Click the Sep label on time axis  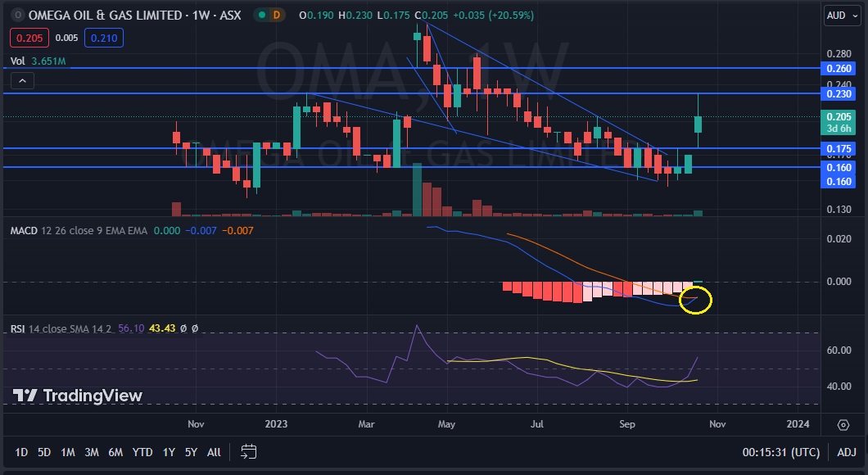click(626, 424)
